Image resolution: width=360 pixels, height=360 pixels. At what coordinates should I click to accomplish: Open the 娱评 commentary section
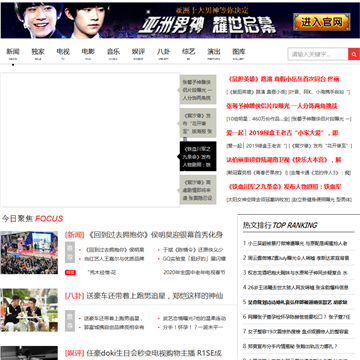coord(138,52)
